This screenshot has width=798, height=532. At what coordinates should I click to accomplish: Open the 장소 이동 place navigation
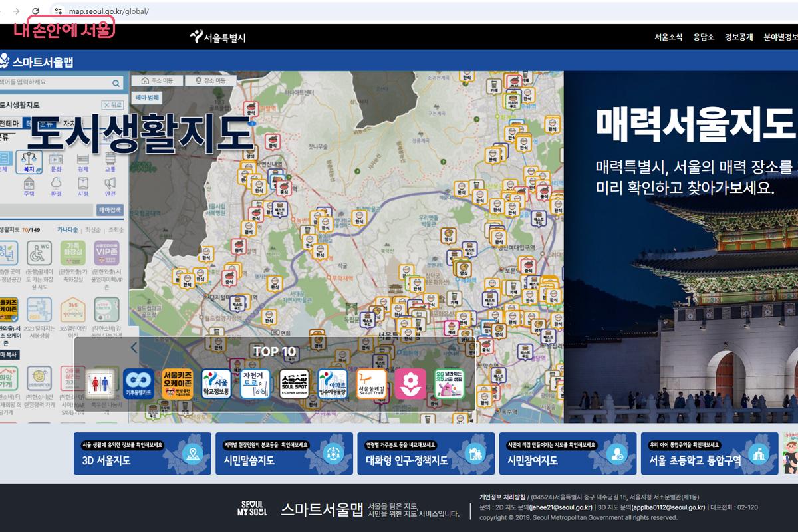(x=209, y=80)
